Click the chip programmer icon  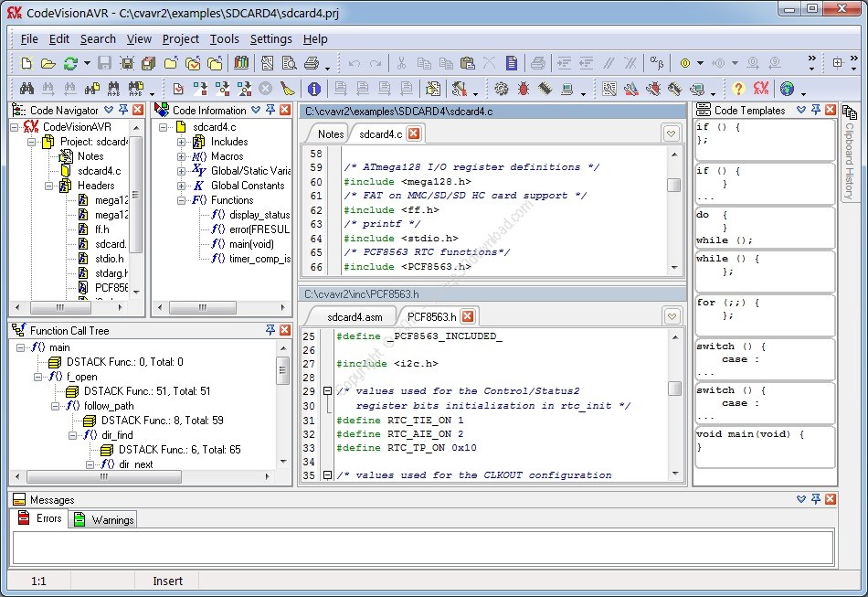(545, 89)
